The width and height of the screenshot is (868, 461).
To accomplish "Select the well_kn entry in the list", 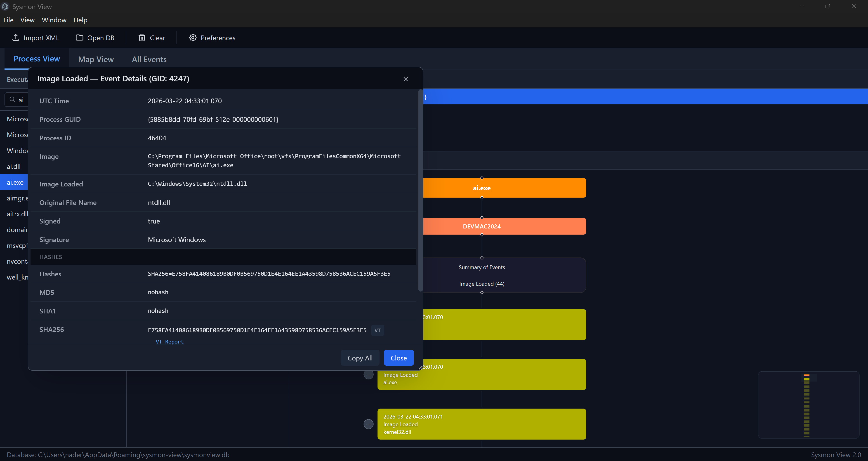I will coord(14,277).
